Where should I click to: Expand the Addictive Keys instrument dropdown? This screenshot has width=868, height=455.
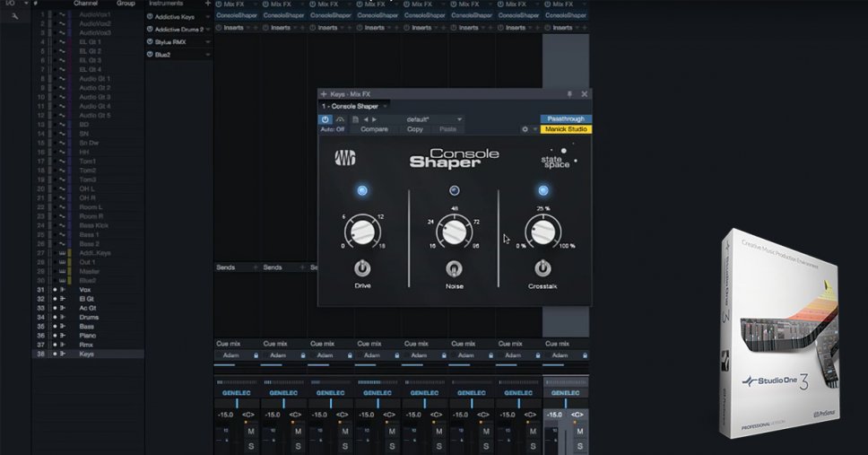207,17
